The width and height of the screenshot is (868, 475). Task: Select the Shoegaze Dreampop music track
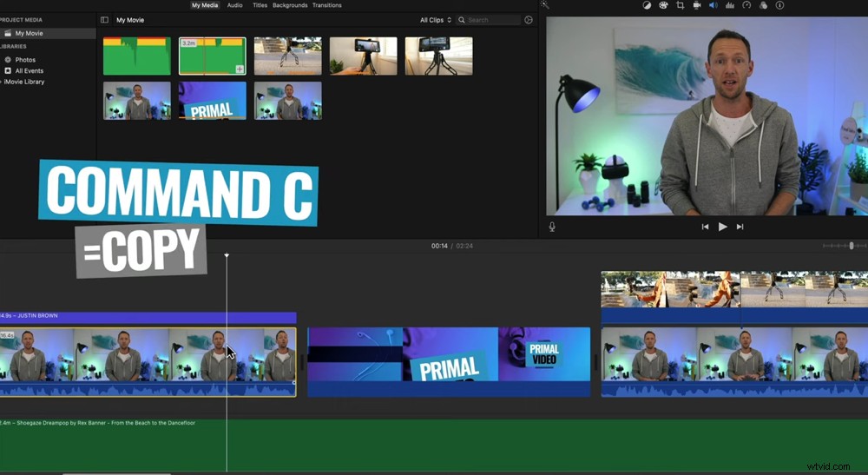pos(434,445)
